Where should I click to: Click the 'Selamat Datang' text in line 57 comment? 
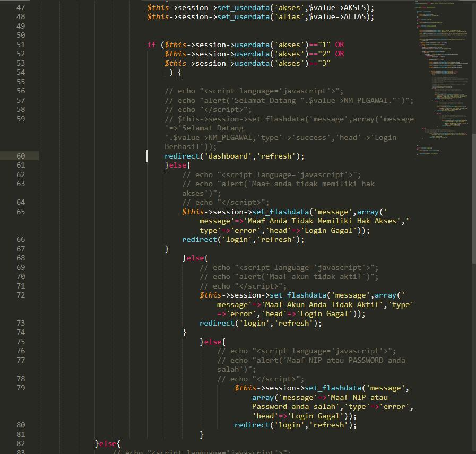(x=265, y=100)
